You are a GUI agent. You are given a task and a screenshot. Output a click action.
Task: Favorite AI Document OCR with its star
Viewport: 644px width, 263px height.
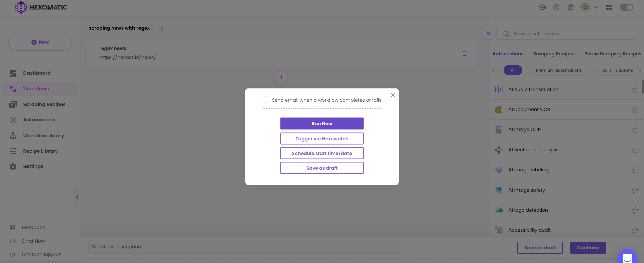click(635, 110)
